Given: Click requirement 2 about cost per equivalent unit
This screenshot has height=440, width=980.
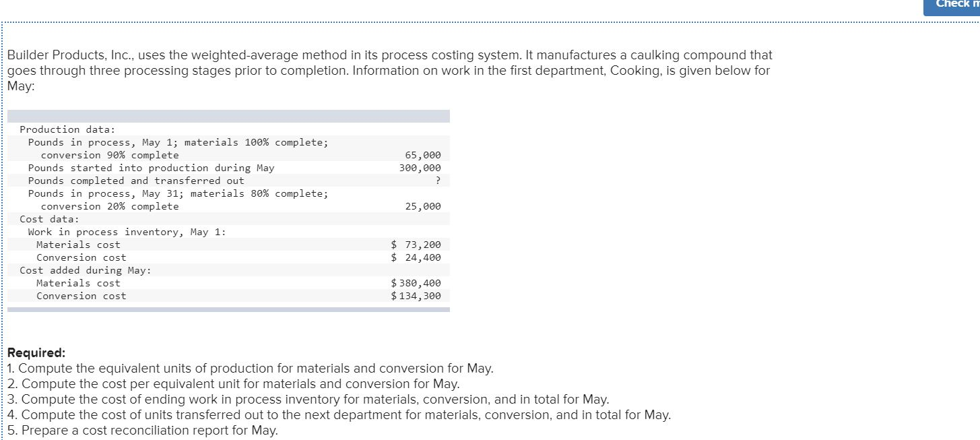Looking at the screenshot, I should [232, 383].
